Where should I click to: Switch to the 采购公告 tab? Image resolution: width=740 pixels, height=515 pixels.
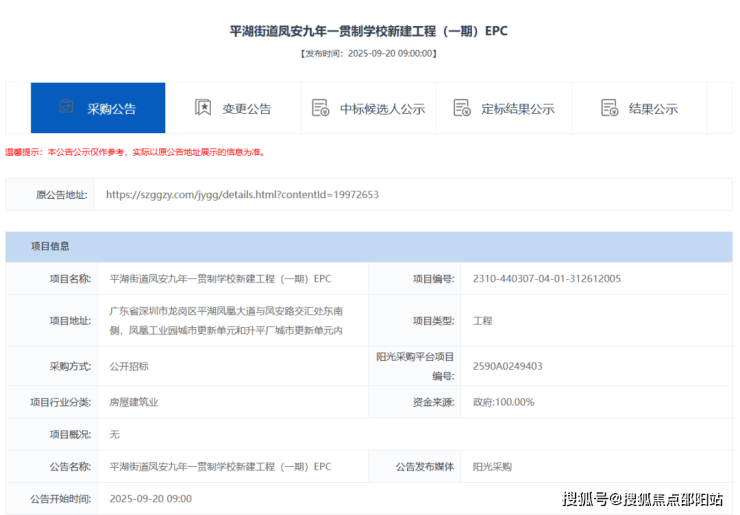[x=98, y=108]
